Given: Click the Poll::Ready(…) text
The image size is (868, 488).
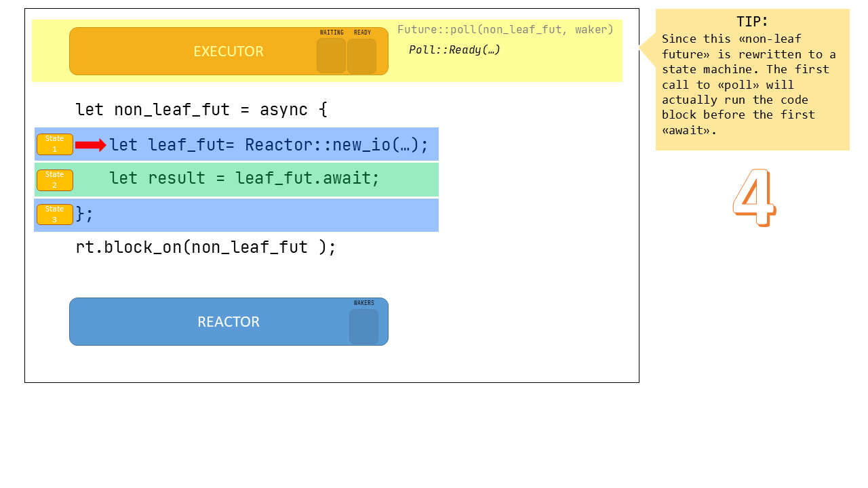Looking at the screenshot, I should coord(454,50).
